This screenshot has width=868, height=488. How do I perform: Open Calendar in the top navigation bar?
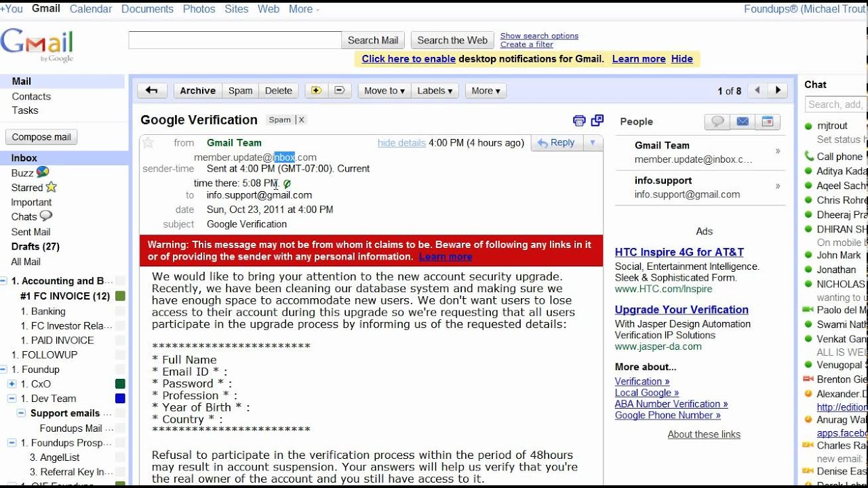tap(91, 9)
